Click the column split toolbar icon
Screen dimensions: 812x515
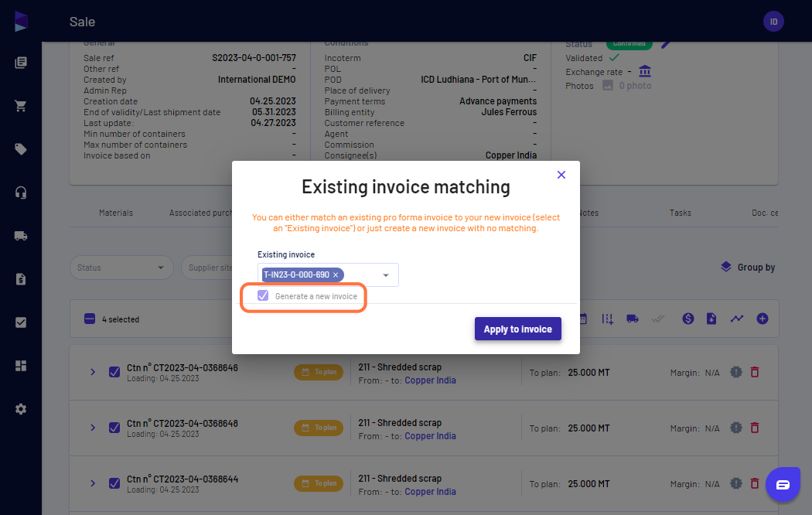point(607,319)
